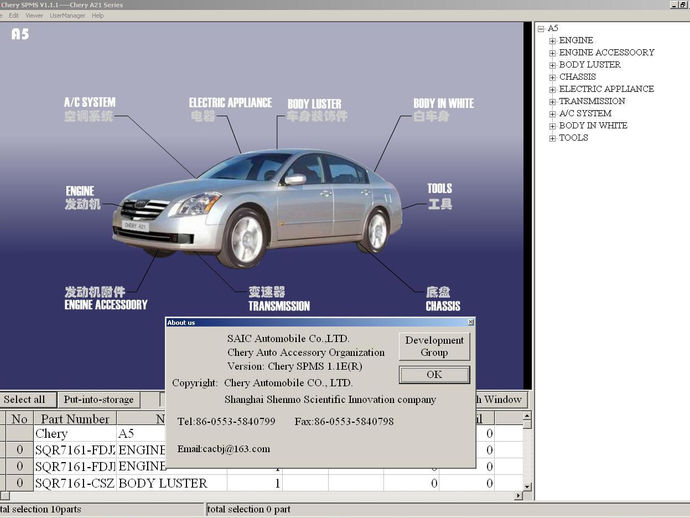Click the Tel:86-0553-5840799 text
The height and width of the screenshot is (518, 690).
coord(226,421)
